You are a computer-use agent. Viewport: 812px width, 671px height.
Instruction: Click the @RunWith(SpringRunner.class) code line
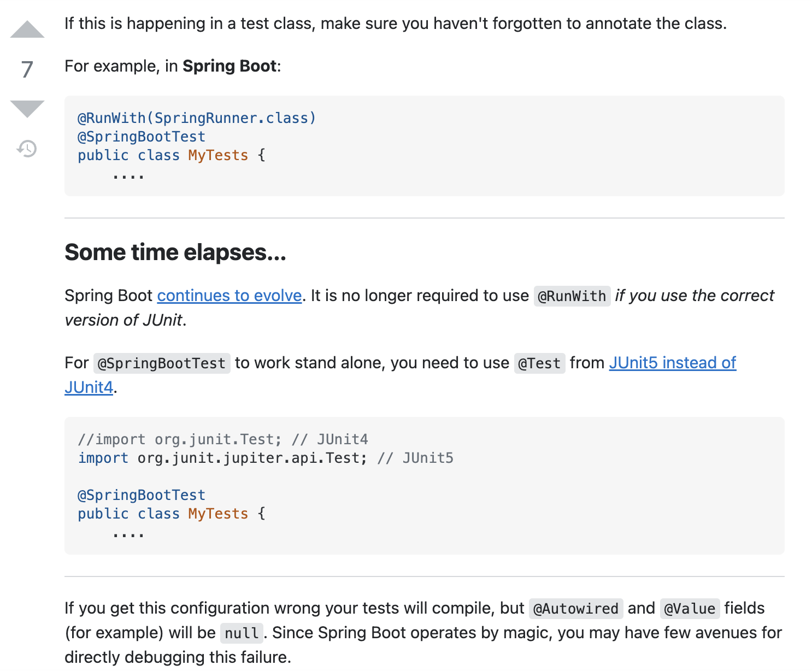tap(197, 118)
